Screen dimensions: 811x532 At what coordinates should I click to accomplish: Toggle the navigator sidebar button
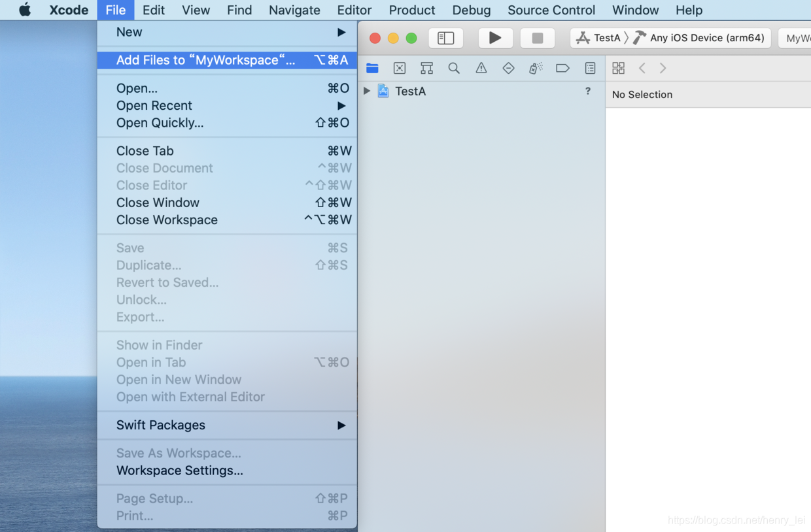(x=446, y=38)
